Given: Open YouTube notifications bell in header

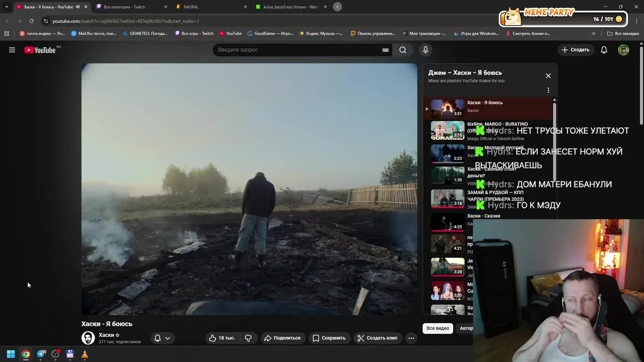Looking at the screenshot, I should pyautogui.click(x=604, y=50).
